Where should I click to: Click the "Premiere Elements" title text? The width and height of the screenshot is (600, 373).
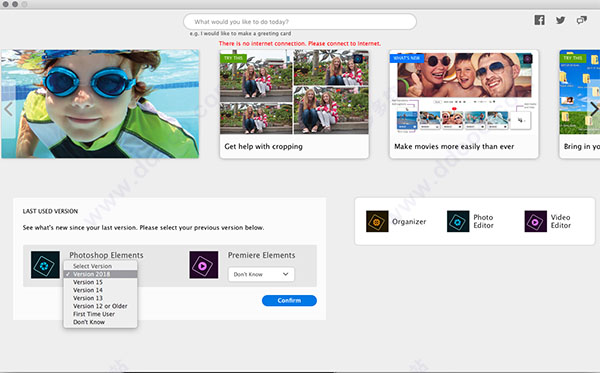coord(261,255)
